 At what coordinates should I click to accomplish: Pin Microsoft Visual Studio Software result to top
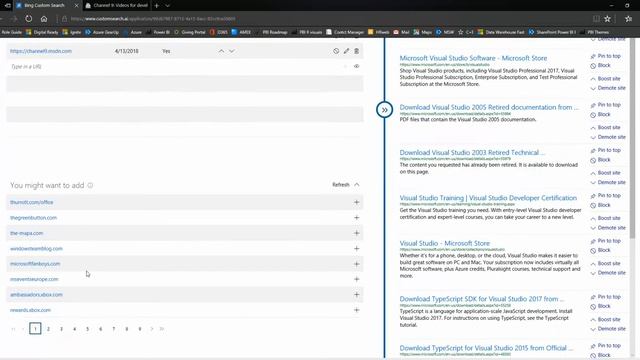pyautogui.click(x=605, y=56)
